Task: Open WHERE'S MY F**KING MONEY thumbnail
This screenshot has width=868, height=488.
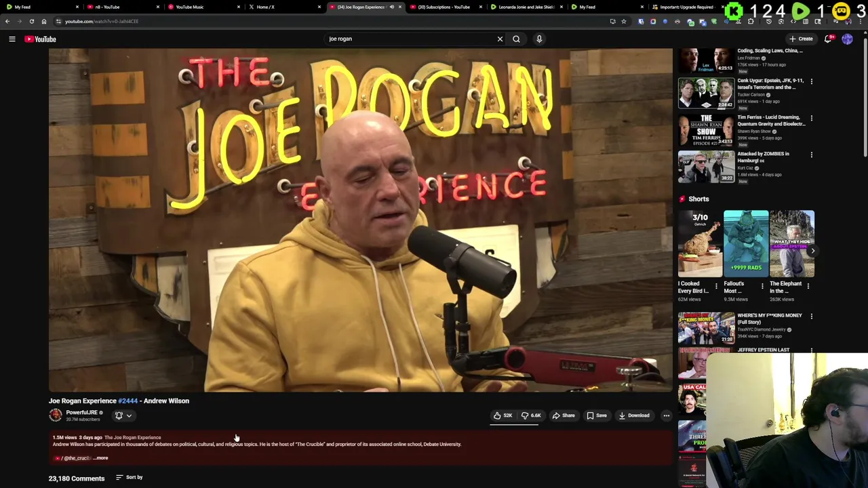Action: point(706,328)
